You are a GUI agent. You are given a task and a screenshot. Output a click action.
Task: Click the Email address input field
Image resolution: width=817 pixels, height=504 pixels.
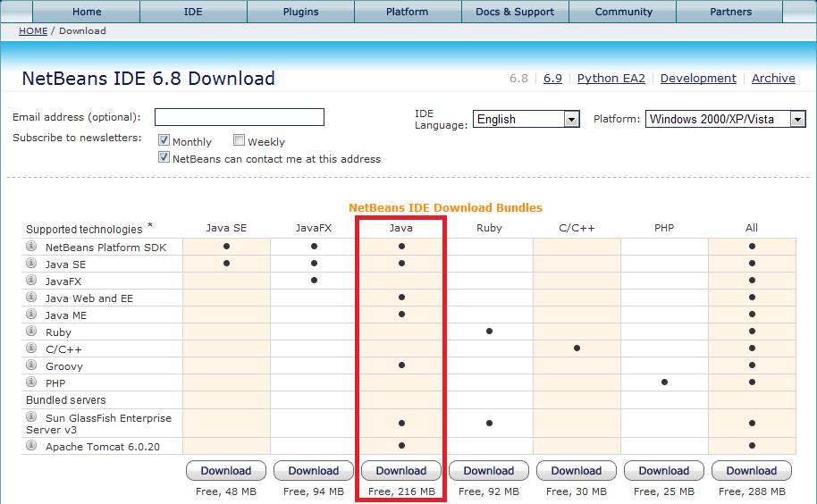(240, 117)
